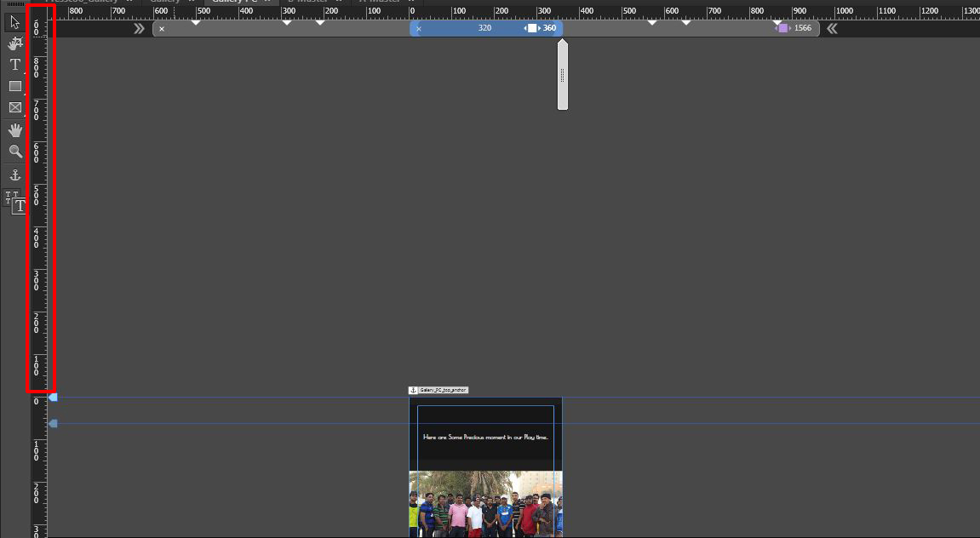
Task: Select the Hand tool
Action: coord(15,130)
